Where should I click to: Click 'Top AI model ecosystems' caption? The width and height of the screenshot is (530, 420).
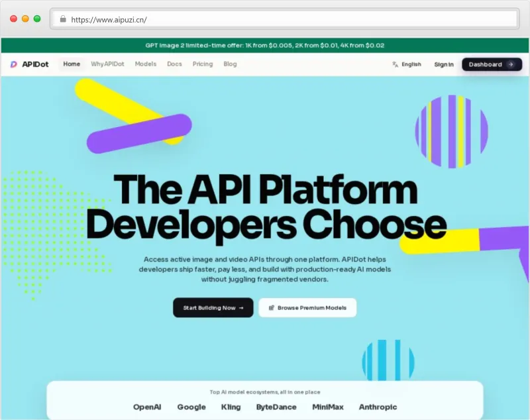click(x=265, y=392)
